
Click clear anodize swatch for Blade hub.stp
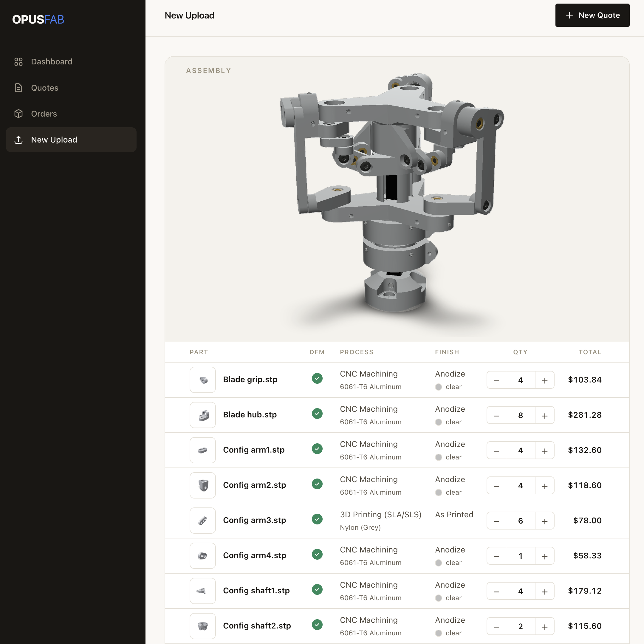439,422
